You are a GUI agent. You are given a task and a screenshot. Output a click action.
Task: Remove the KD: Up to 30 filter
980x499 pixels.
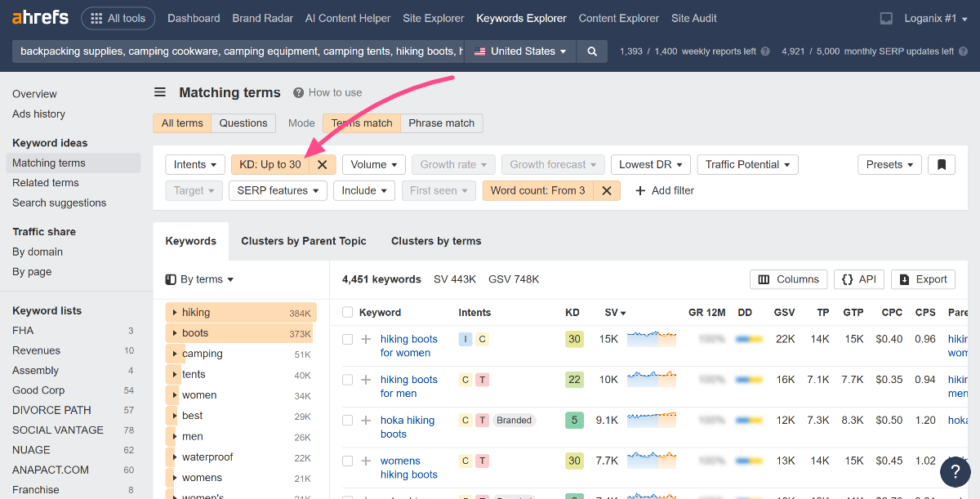tap(323, 164)
